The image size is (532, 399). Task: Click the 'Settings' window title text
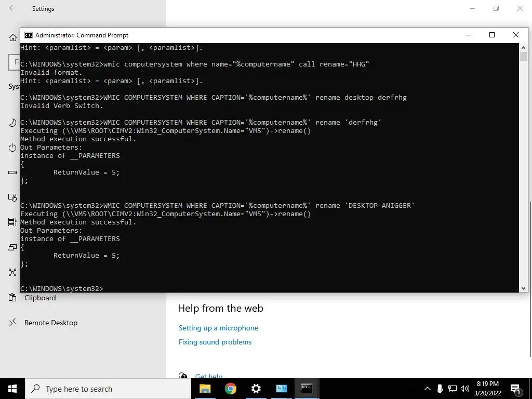43,9
